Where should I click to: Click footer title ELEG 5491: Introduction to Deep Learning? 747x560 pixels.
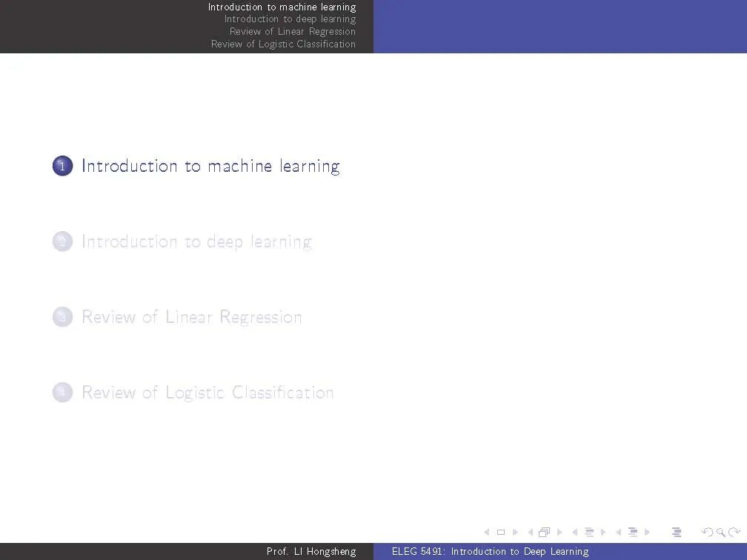(491, 551)
